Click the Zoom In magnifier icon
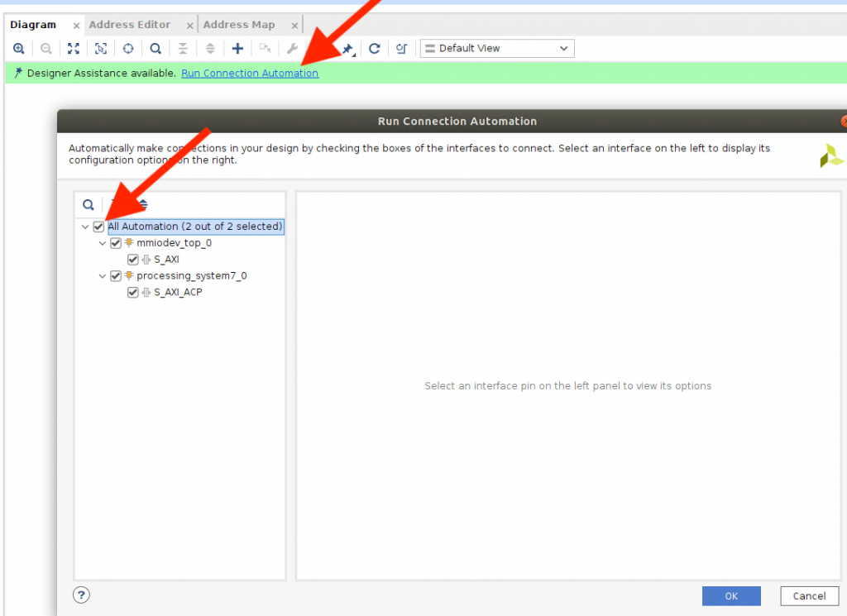The height and width of the screenshot is (616, 847). [x=18, y=49]
